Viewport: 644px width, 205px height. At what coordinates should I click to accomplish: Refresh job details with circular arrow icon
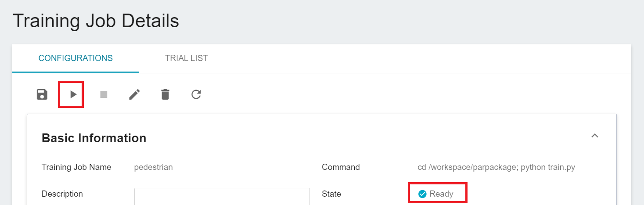(x=196, y=94)
